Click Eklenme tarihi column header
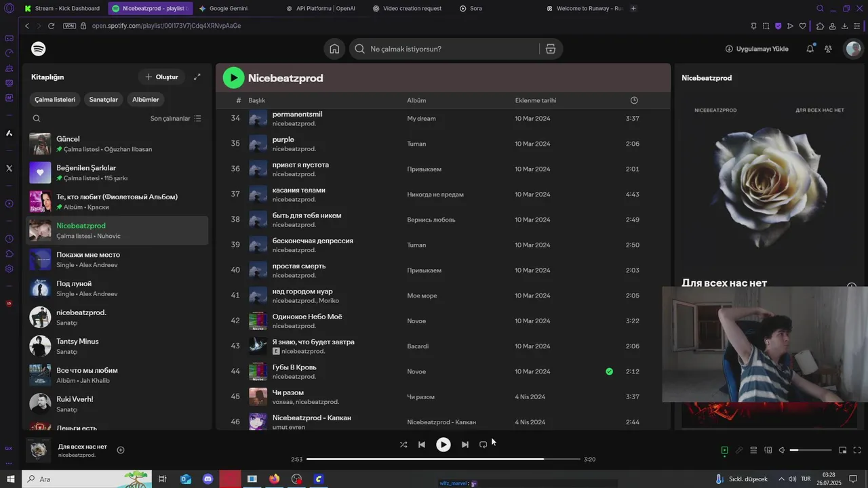 536,100
